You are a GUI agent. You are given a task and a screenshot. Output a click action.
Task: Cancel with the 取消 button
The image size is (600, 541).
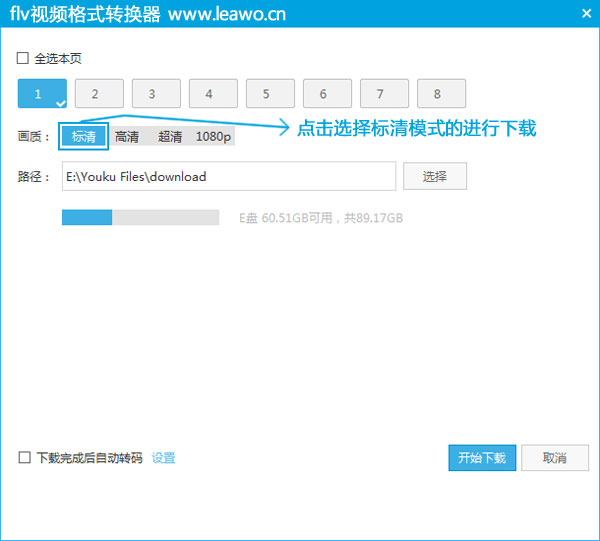click(555, 458)
